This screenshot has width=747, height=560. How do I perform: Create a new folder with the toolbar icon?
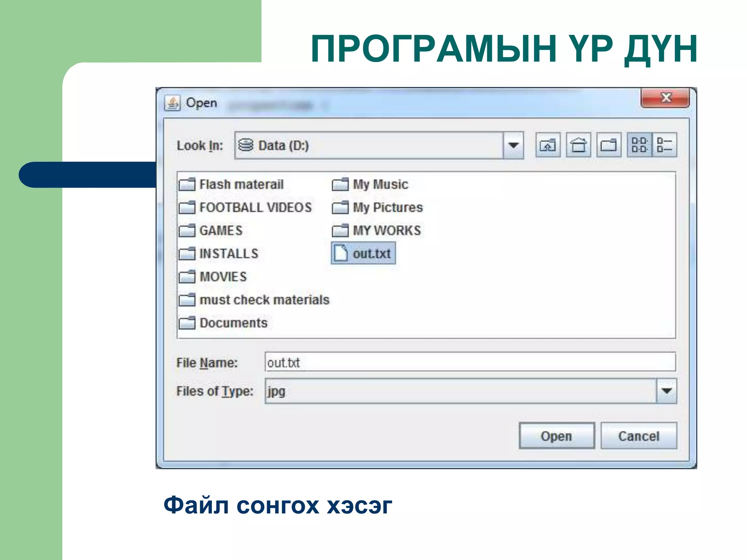click(609, 145)
